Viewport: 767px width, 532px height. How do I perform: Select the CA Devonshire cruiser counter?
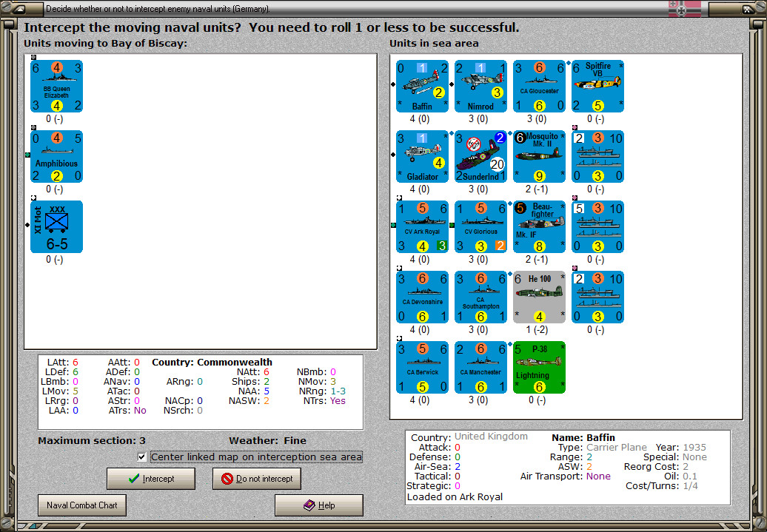tap(422, 297)
